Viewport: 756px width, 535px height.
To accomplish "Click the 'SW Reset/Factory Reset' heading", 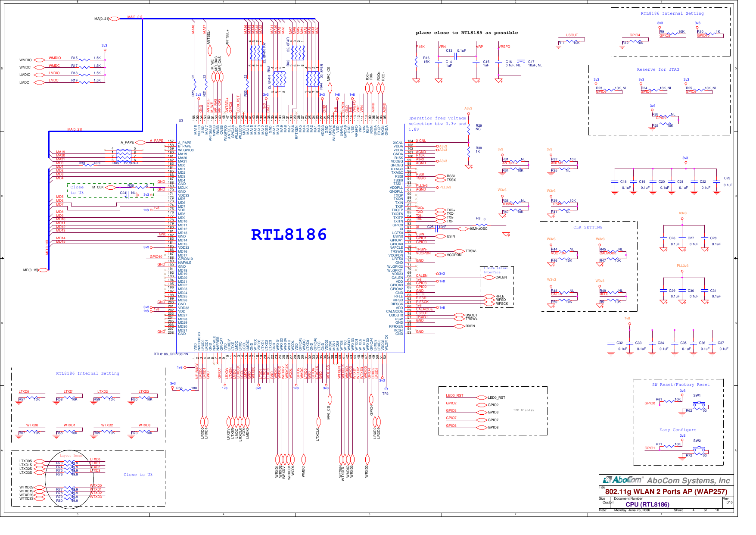I will (681, 385).
